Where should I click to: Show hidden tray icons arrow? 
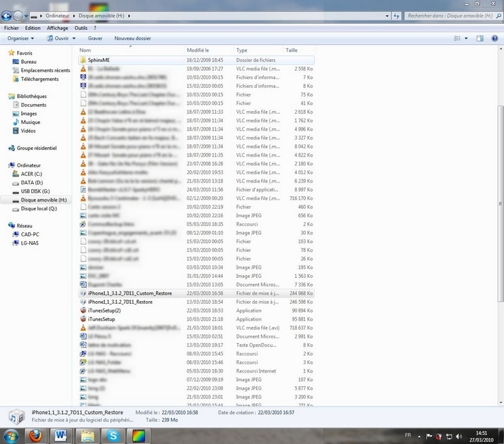(x=419, y=437)
